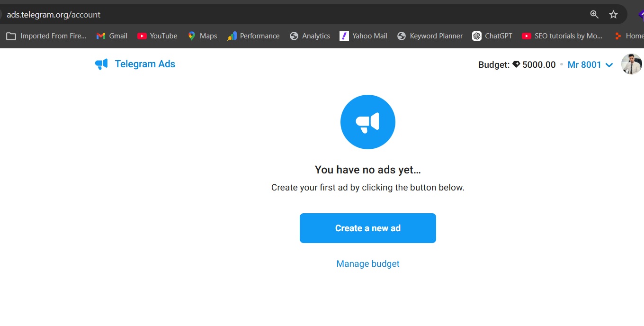Click the large blue megaphone circle icon

368,122
